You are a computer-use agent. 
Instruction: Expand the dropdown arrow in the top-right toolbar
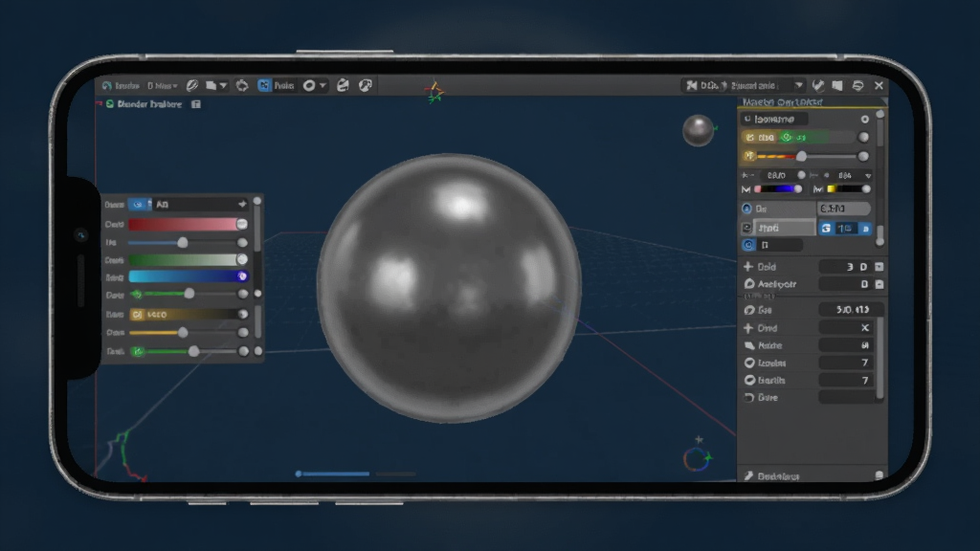pyautogui.click(x=799, y=85)
